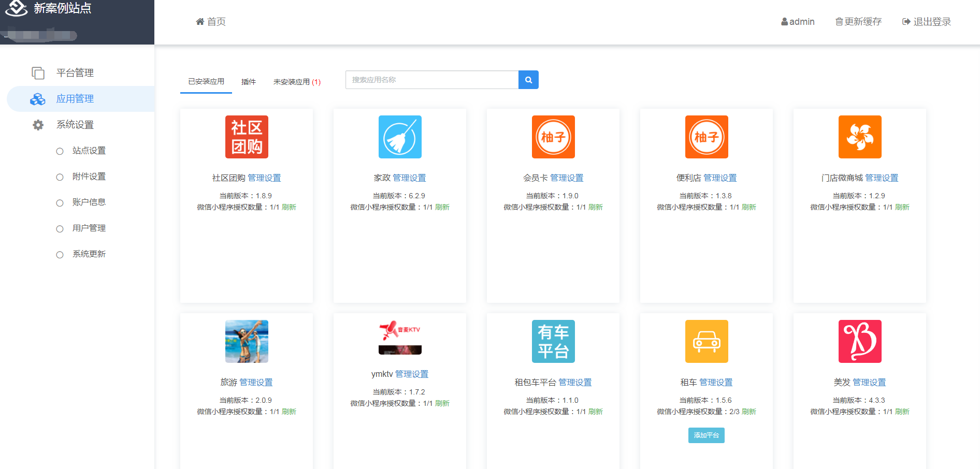Open 平台管理 in the sidebar
The image size is (980, 469).
75,73
